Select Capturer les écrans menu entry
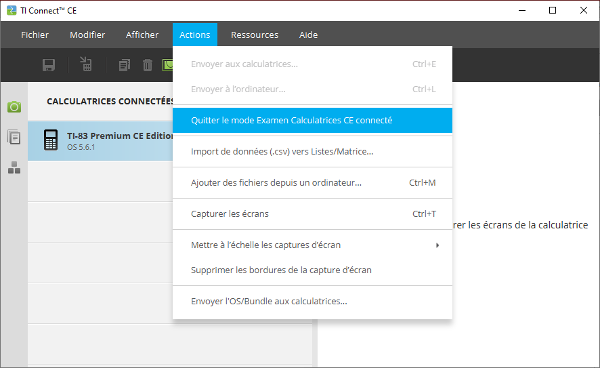Image resolution: width=600 pixels, height=368 pixels. tap(312, 214)
